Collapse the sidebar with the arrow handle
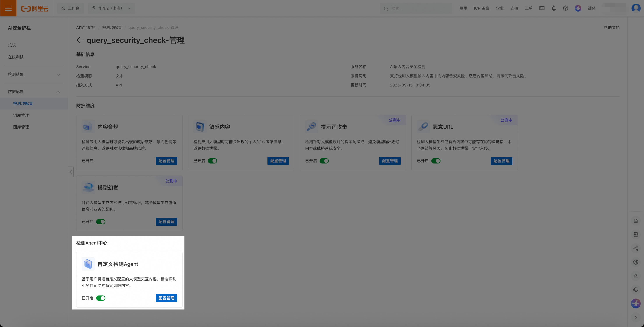This screenshot has height=327, width=644. click(x=71, y=172)
